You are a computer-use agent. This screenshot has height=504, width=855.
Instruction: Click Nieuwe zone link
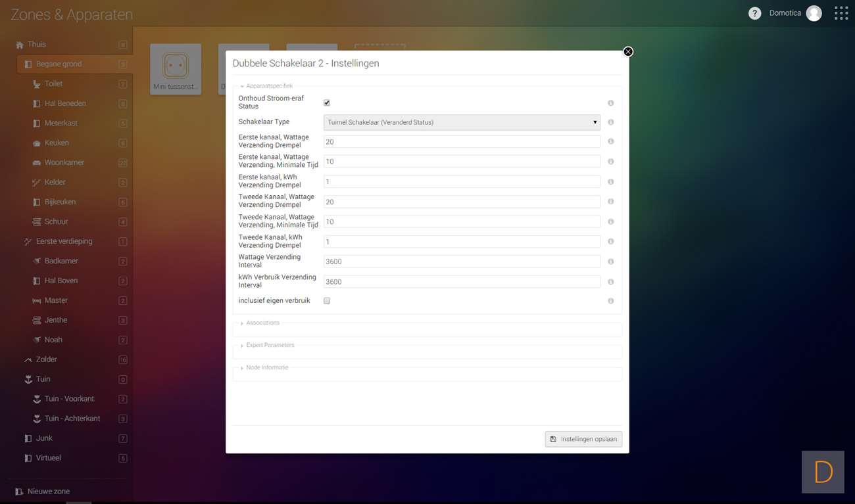pyautogui.click(x=48, y=492)
